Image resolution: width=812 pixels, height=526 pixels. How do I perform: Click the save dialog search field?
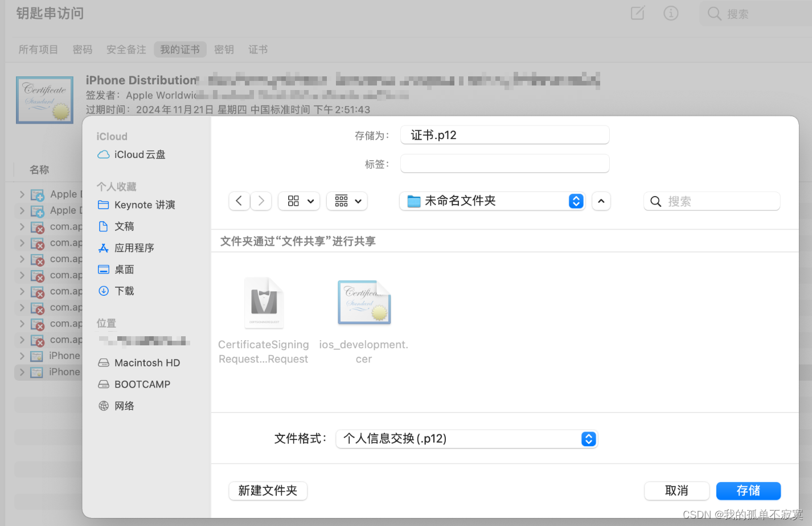point(712,201)
